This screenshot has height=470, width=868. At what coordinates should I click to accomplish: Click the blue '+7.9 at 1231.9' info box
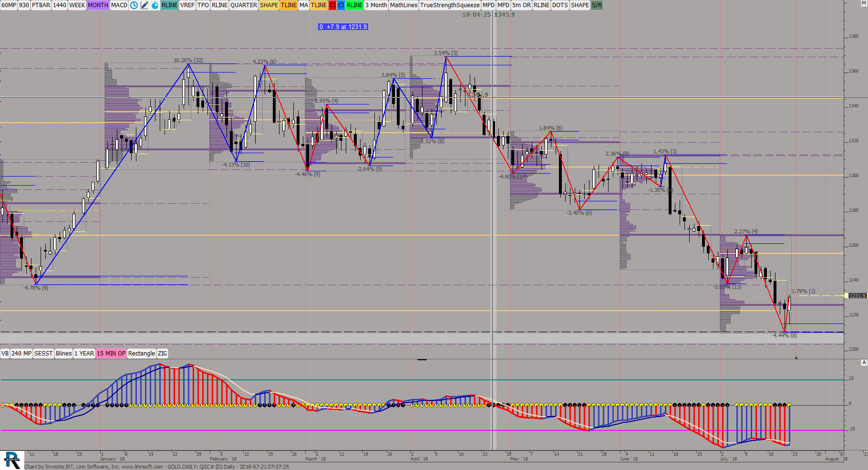(343, 27)
